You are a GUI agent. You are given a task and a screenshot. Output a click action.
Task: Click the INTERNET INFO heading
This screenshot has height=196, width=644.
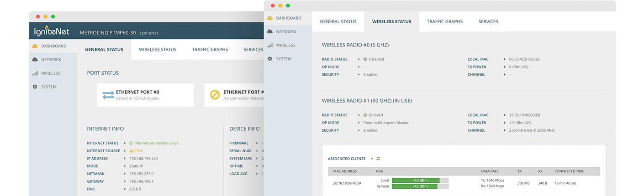(106, 129)
